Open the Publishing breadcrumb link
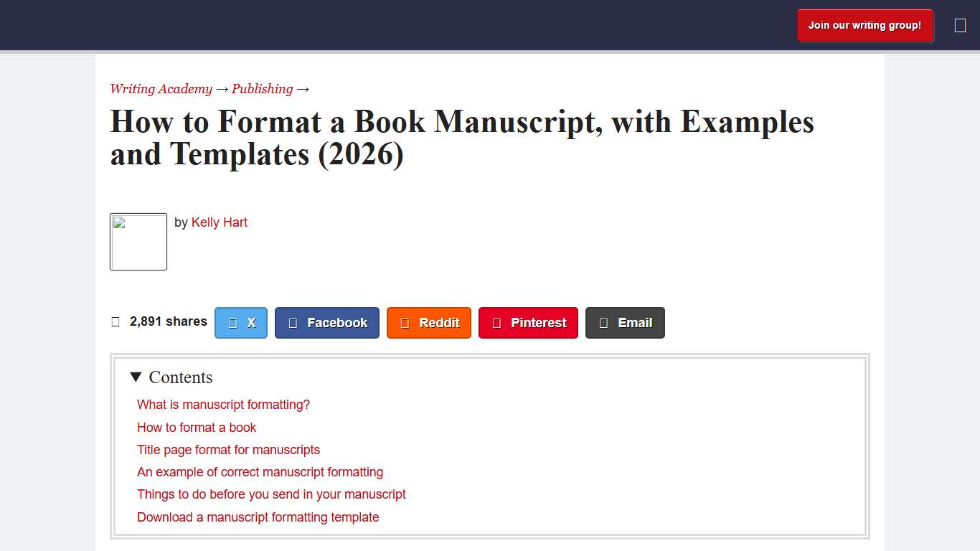The height and width of the screenshot is (551, 980). tap(262, 89)
